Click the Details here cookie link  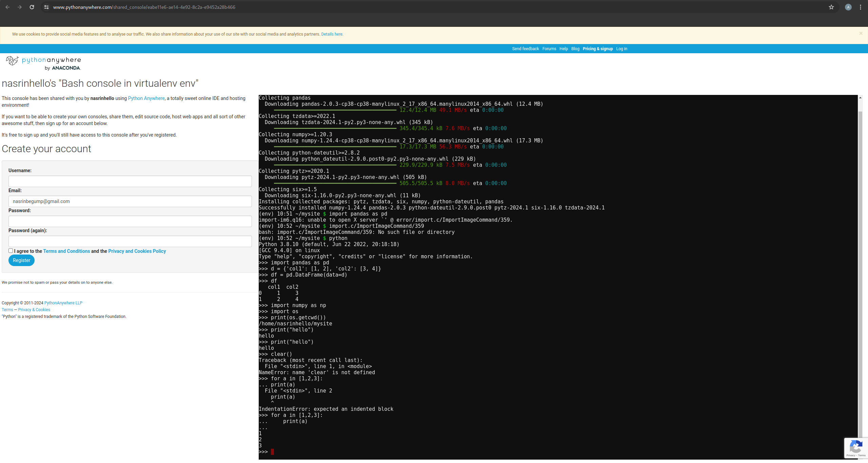click(332, 34)
